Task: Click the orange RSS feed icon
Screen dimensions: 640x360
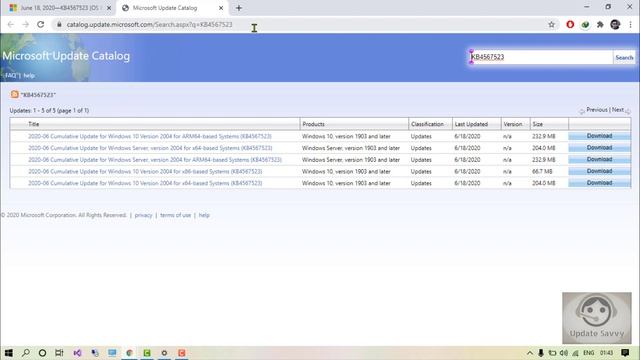Action: tap(15, 94)
